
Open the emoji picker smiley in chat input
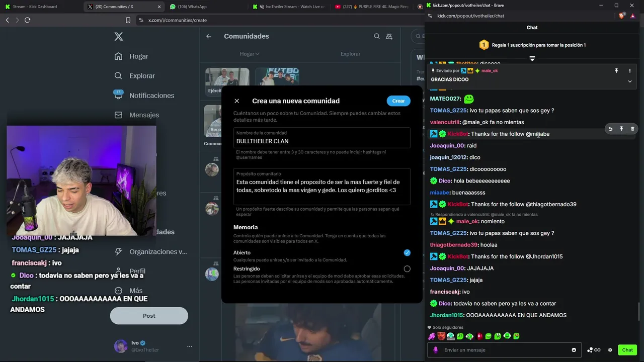click(574, 350)
